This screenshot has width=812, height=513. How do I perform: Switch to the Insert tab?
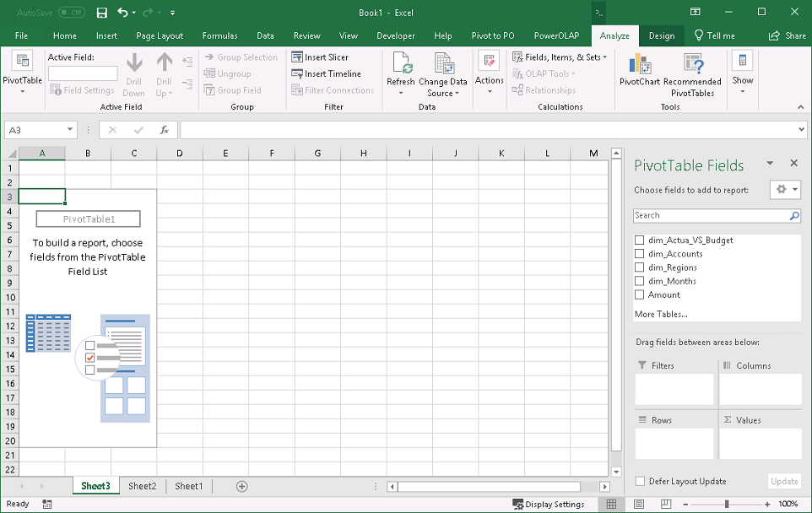click(x=106, y=35)
